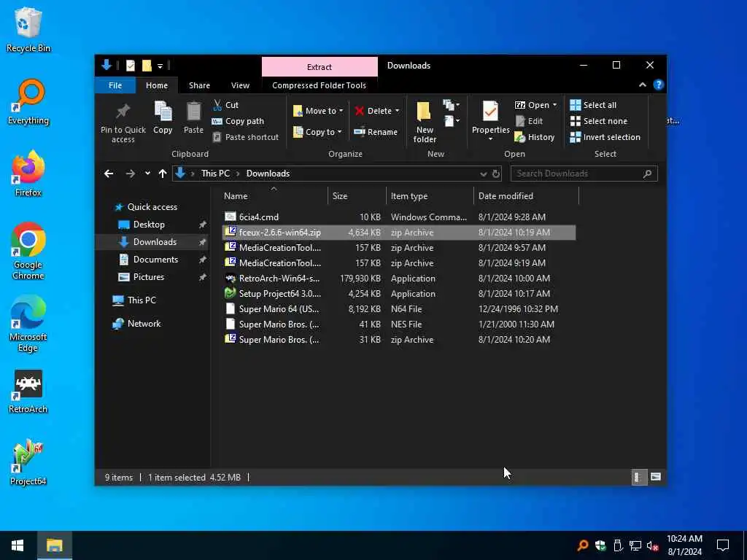
Task: Click the Project64 desktop shortcut
Action: (x=28, y=462)
